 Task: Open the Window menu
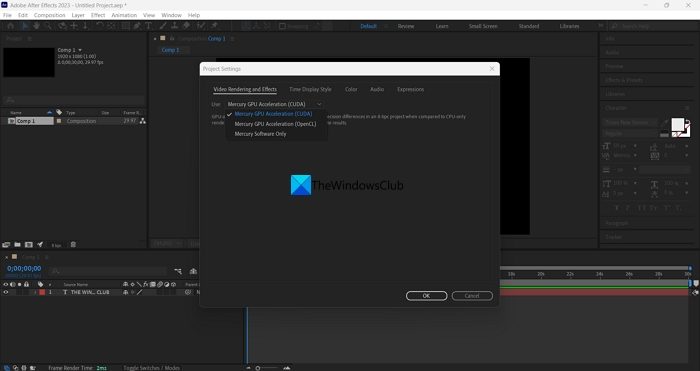[x=171, y=15]
